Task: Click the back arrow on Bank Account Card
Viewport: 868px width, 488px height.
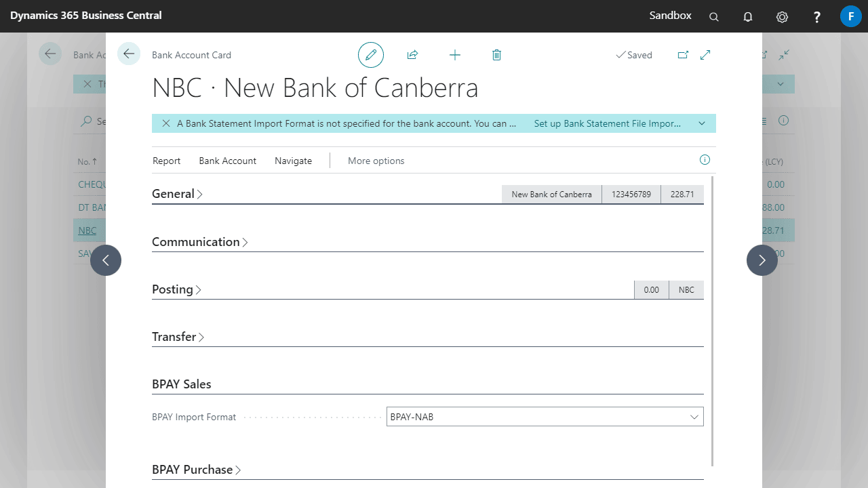Action: tap(129, 54)
